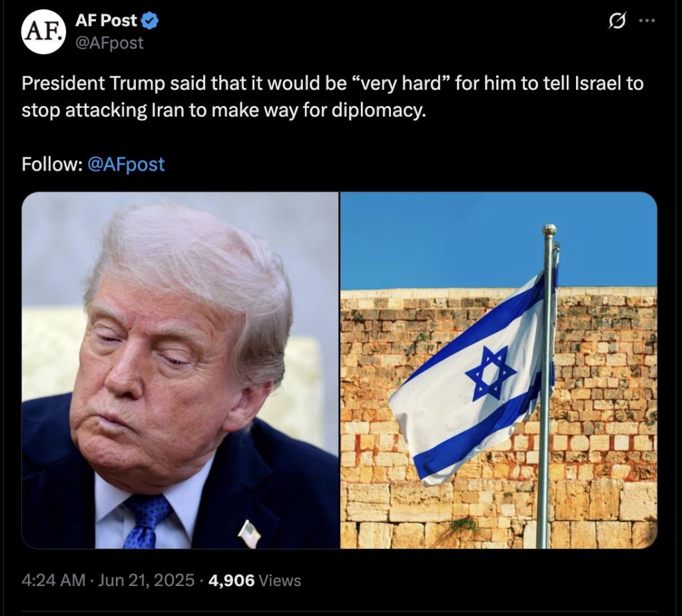Viewport: 682px width, 616px height.
Task: Click the blue verified checkmark badge
Action: 150,21
